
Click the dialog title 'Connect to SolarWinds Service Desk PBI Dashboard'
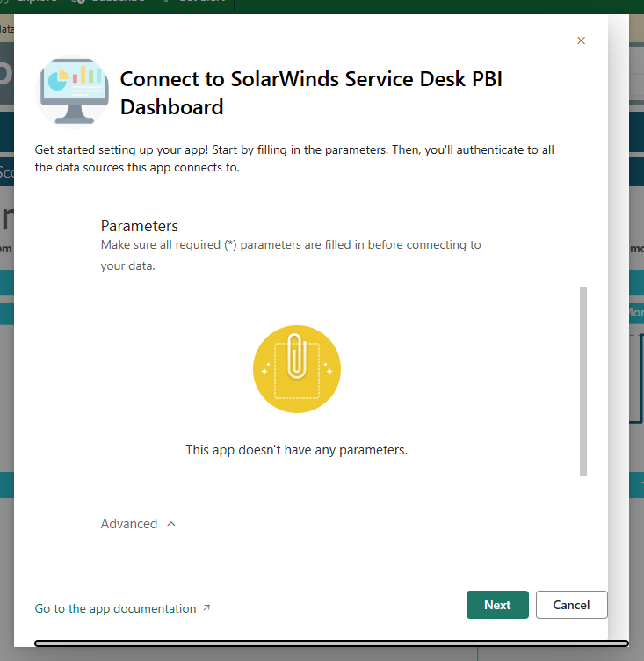click(x=311, y=93)
